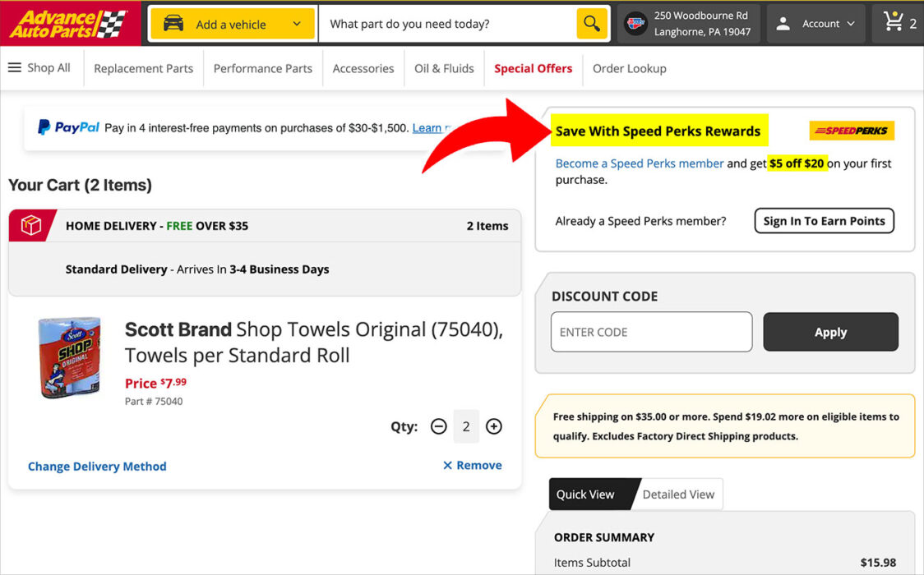Switch to Detailed View tab

click(x=678, y=494)
